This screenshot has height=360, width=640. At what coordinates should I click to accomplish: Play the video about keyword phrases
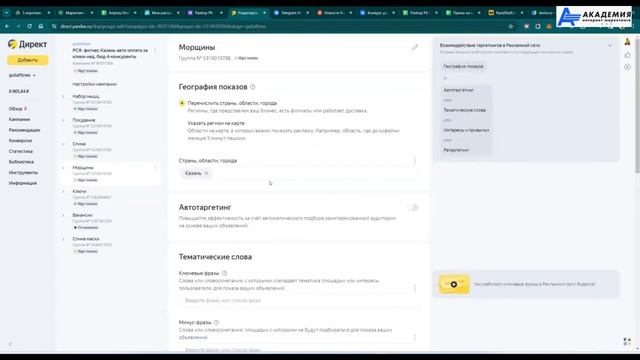pos(454,284)
